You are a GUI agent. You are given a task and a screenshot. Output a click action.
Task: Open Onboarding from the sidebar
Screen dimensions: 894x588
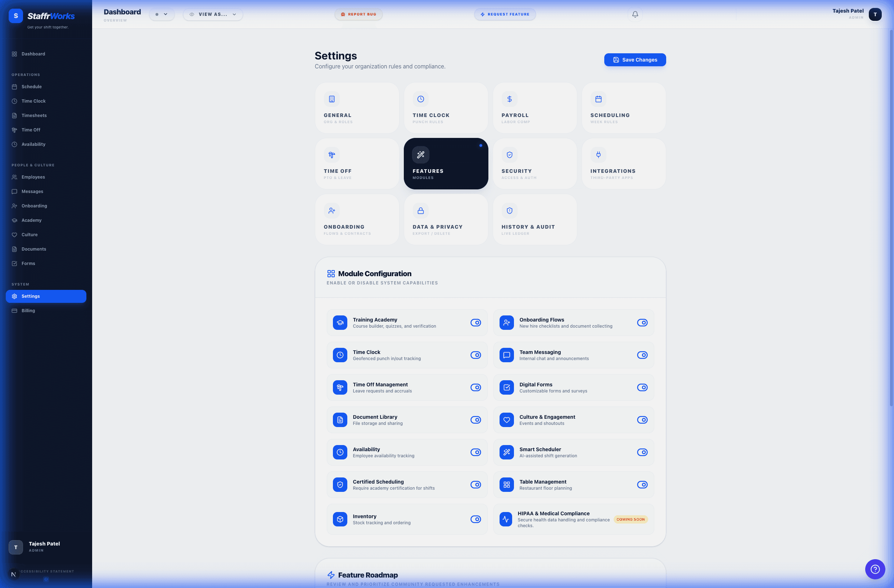pyautogui.click(x=34, y=206)
